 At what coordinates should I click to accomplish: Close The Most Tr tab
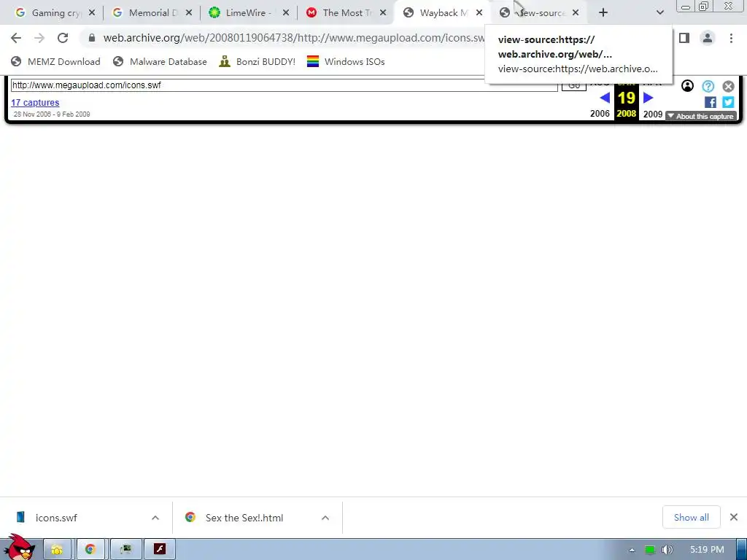(383, 13)
